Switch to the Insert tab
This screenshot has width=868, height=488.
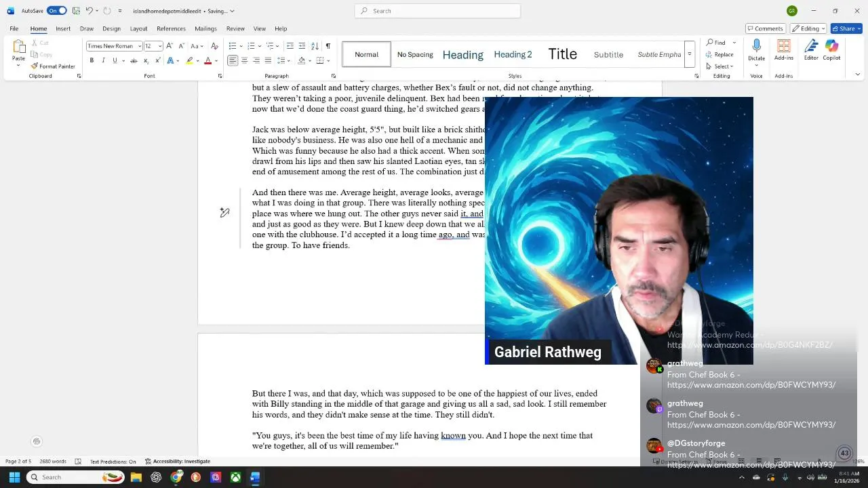63,28
